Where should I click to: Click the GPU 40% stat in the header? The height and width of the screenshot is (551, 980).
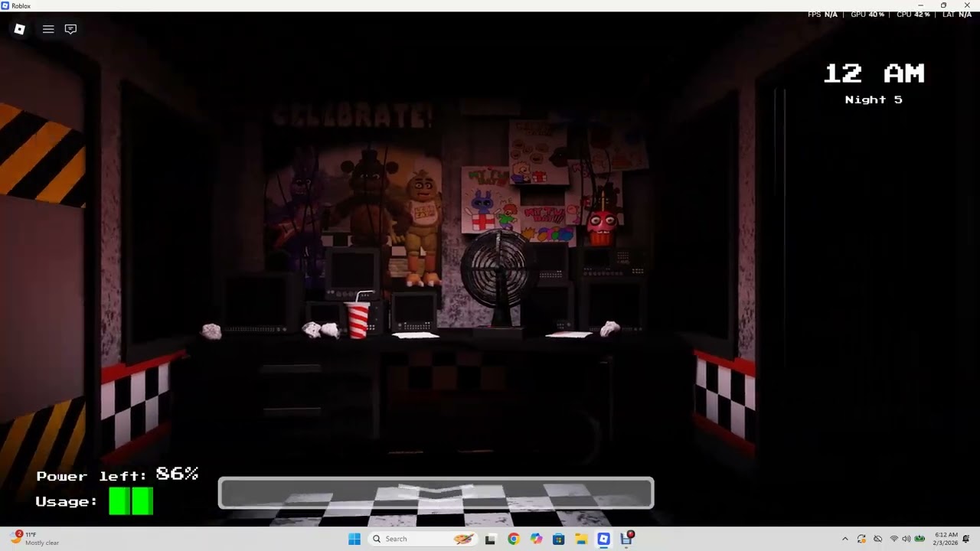pyautogui.click(x=867, y=15)
